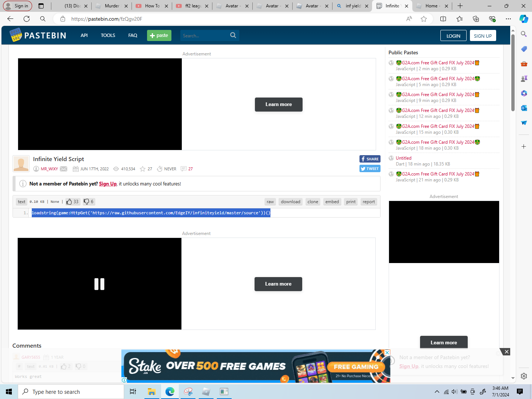Refresh the page with the reload icon
Viewport: 532px width, 399px height.
coord(27,19)
